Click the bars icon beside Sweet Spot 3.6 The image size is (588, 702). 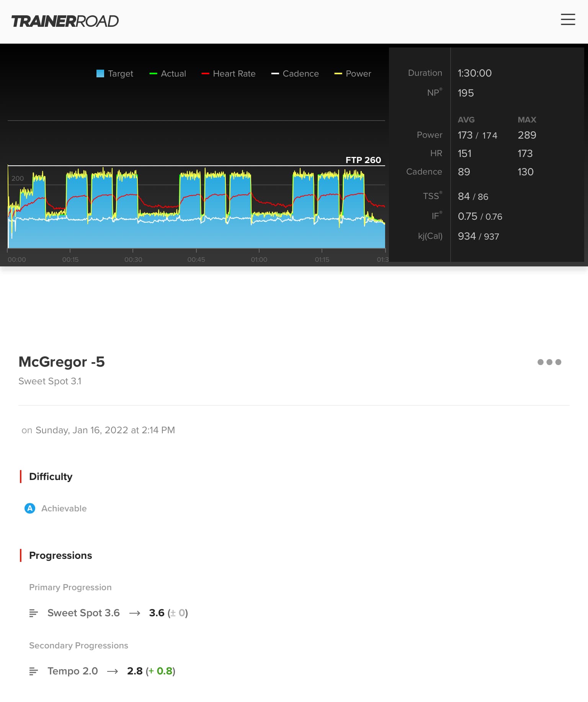click(34, 613)
